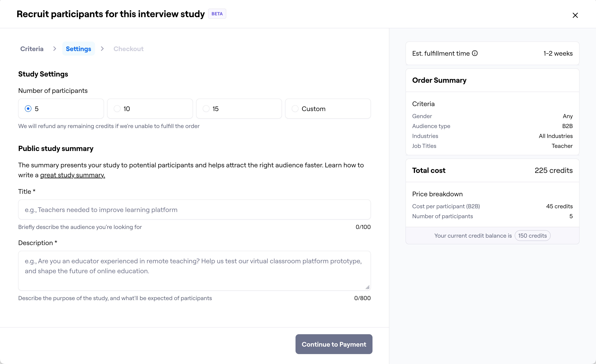
Task: Close the recruit participants dialog
Action: [575, 15]
